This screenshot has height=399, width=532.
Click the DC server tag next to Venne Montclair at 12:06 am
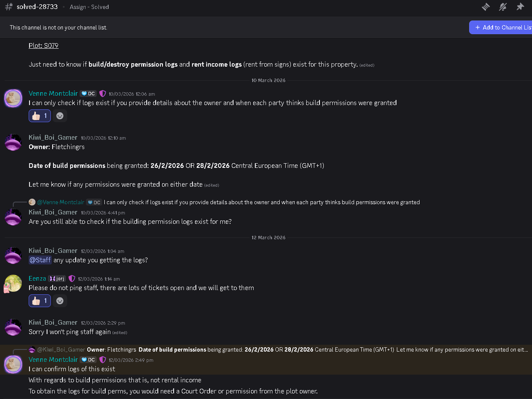(x=88, y=94)
